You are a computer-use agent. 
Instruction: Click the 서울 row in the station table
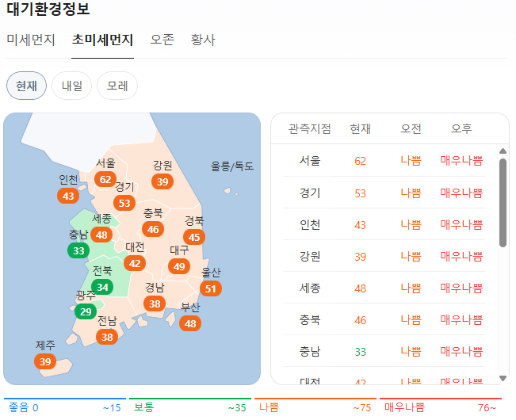click(384, 161)
